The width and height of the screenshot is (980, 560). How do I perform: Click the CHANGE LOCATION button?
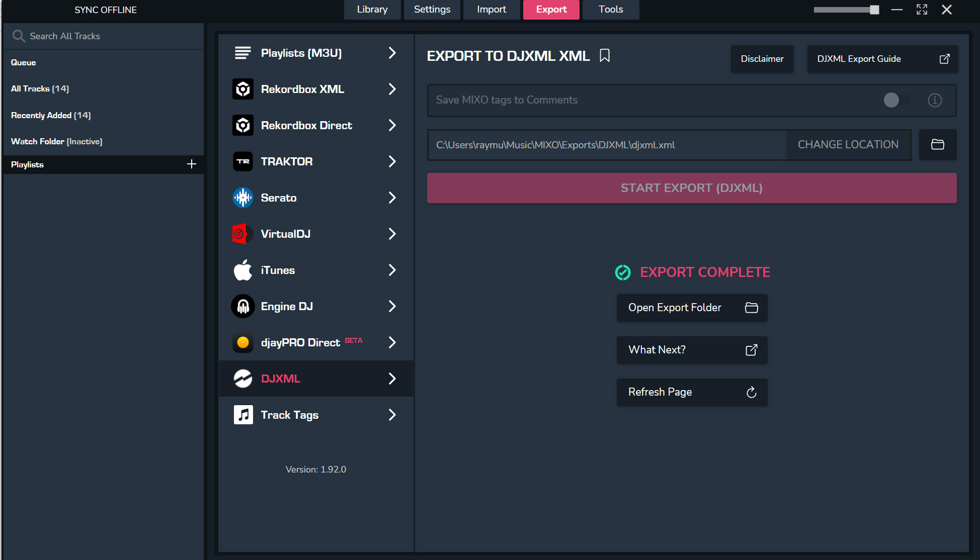coord(848,145)
